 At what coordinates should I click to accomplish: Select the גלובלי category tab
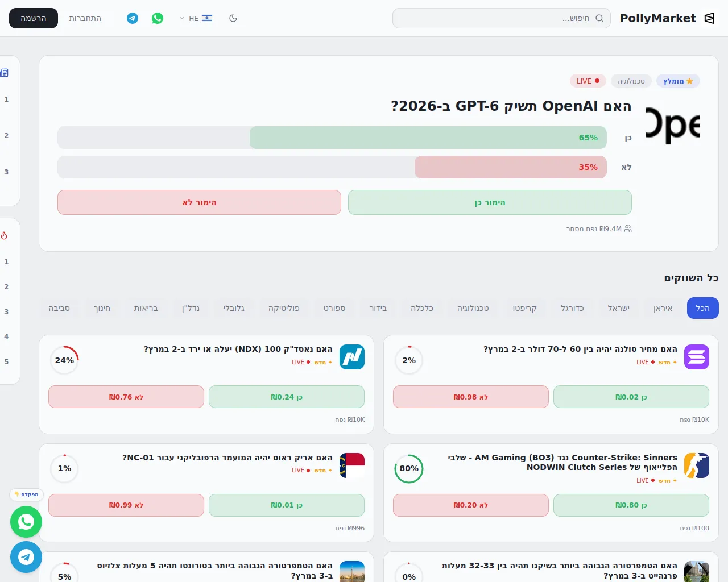pos(234,308)
